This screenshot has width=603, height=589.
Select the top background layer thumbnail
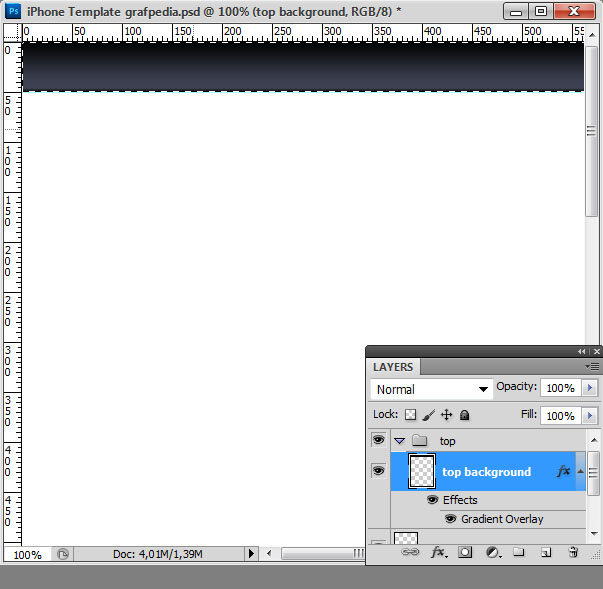(421, 471)
